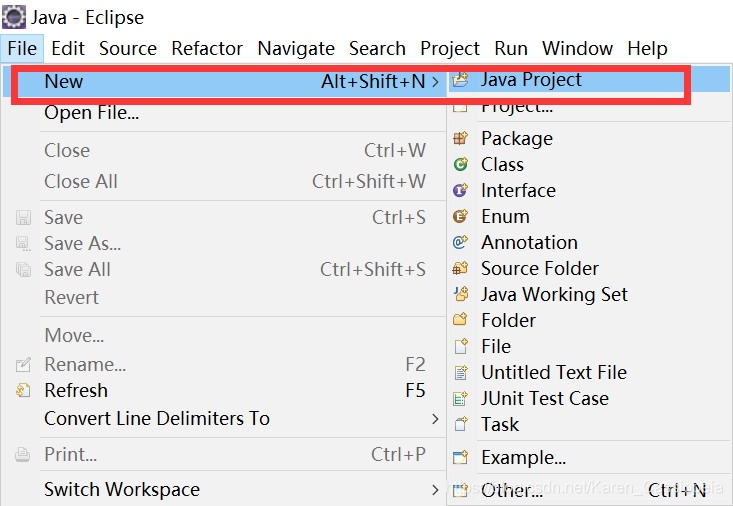The image size is (733, 506).
Task: Select Annotation in New submenu
Action: click(589, 242)
